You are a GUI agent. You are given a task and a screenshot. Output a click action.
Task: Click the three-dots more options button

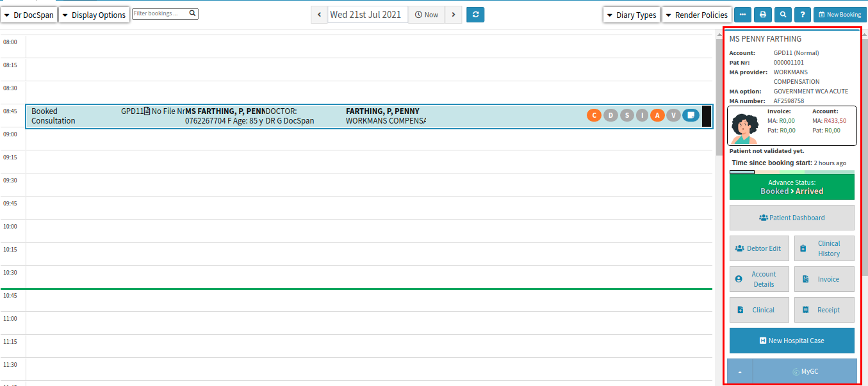coord(742,15)
